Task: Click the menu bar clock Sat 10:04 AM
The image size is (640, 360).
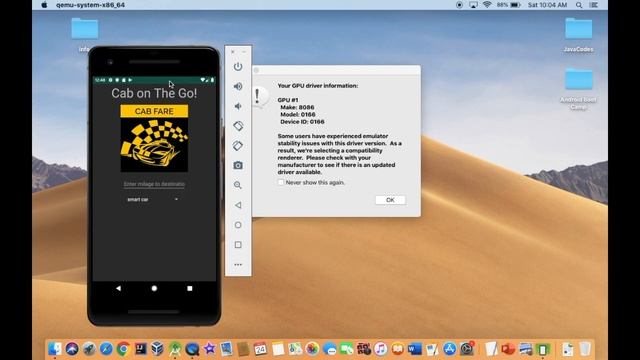Action: pyautogui.click(x=547, y=5)
